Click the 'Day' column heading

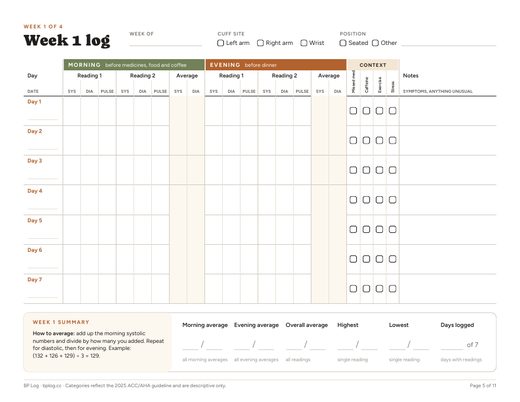[32, 76]
